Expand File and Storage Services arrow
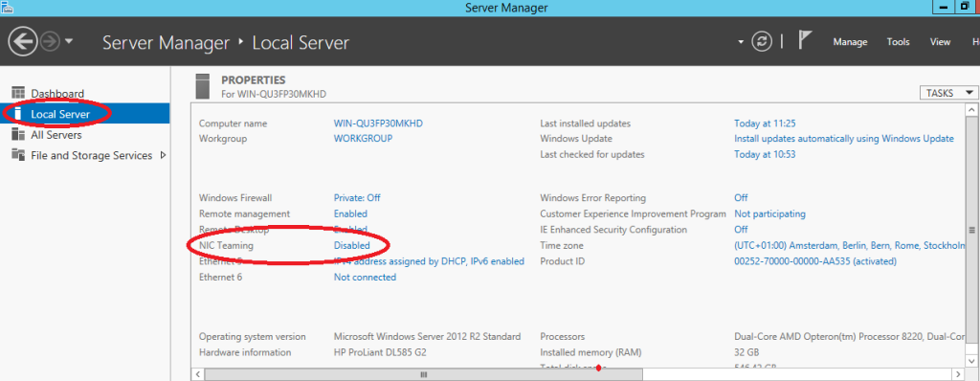Viewport: 980px width, 381px height. pos(163,155)
